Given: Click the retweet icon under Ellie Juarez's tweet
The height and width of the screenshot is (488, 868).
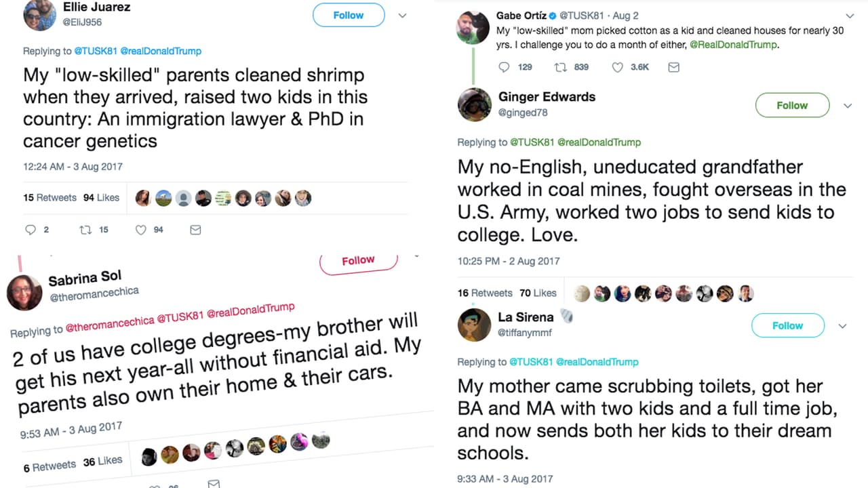Looking at the screenshot, I should [85, 230].
